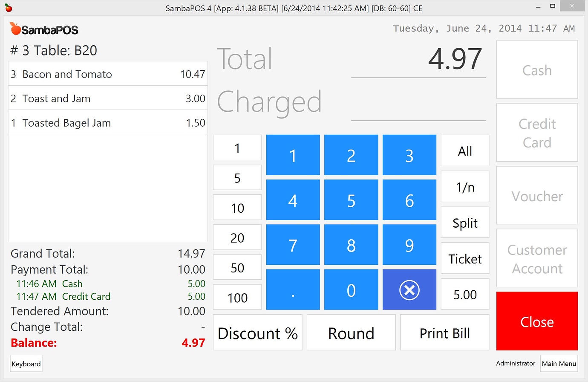Select the Ticket button

point(465,258)
